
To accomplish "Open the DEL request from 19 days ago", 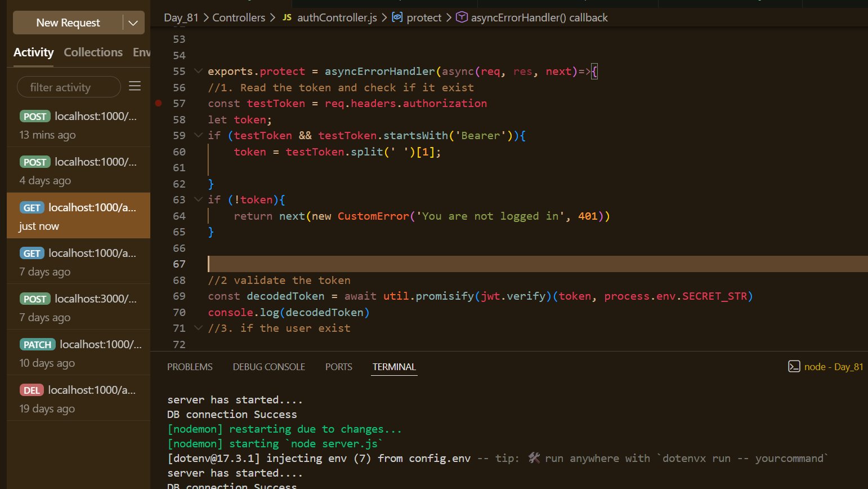I will pos(78,398).
